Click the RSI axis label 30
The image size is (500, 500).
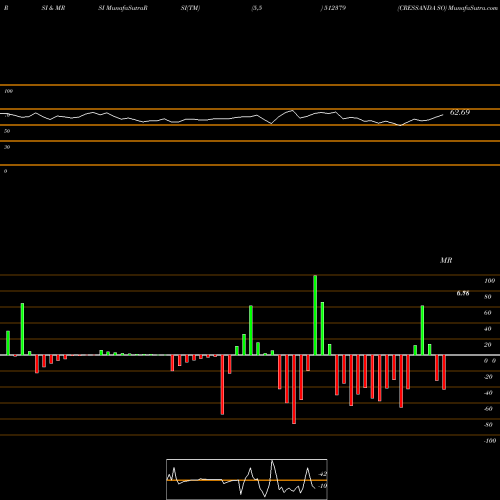coord(7,147)
